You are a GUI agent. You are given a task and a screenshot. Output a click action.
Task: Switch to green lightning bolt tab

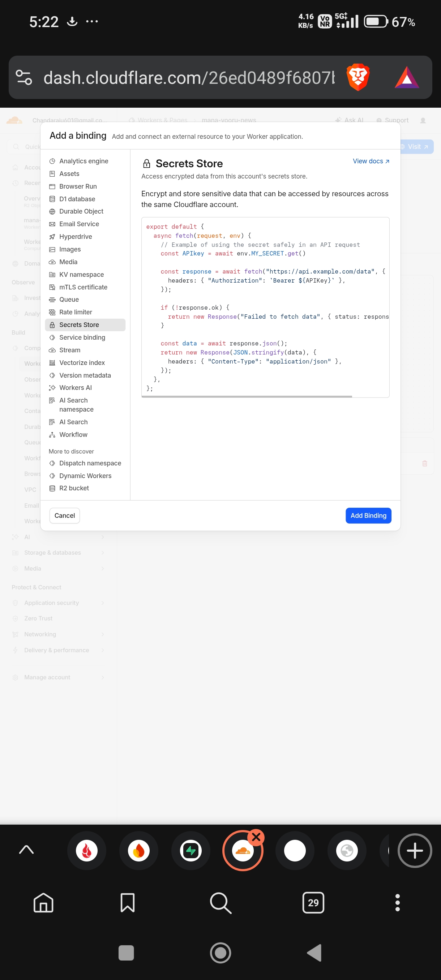[190, 851]
